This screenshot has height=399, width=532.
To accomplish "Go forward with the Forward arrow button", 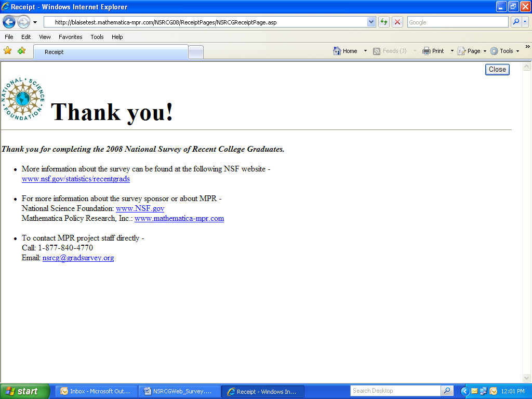I will click(23, 22).
